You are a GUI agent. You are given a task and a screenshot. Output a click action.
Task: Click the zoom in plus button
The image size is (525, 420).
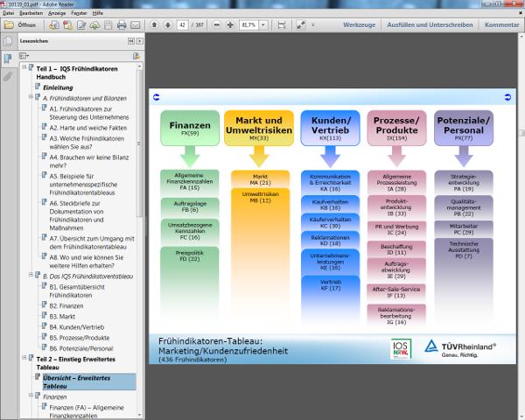(230, 24)
